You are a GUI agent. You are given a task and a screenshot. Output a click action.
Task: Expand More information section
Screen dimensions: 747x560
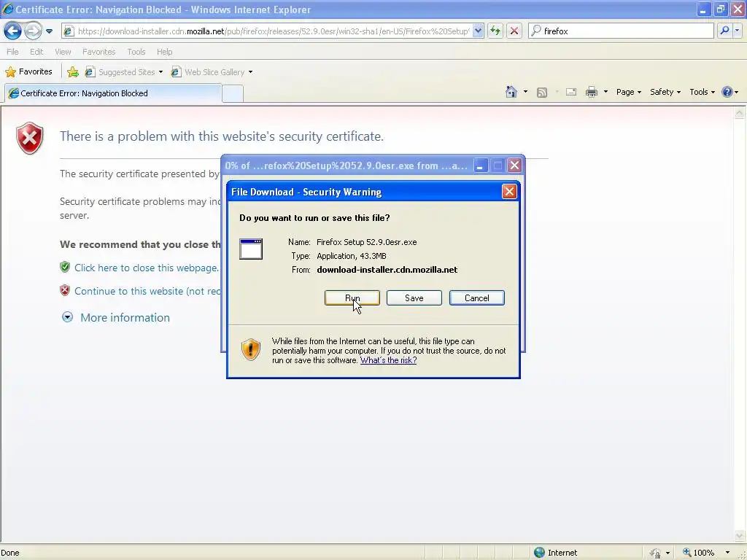116,318
